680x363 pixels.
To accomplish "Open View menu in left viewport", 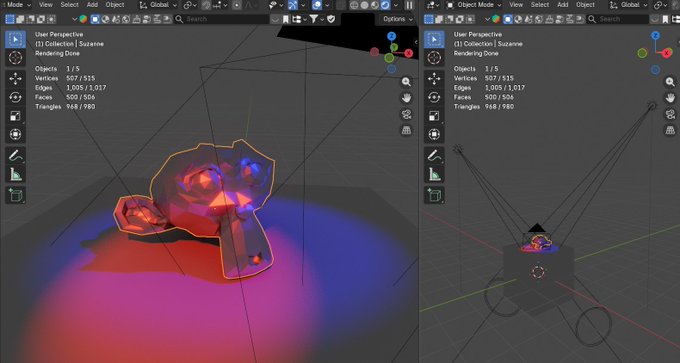I will tap(46, 5).
